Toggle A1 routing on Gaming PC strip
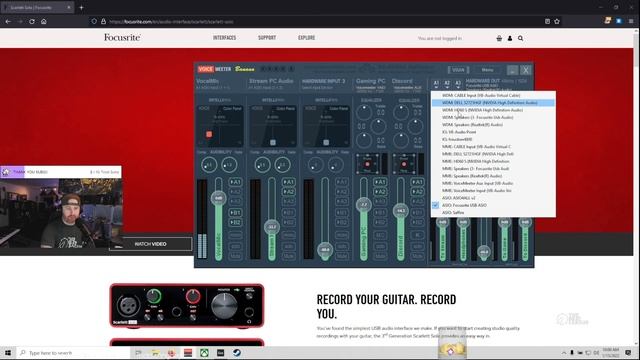The width and height of the screenshot is (640, 360). [x=380, y=182]
